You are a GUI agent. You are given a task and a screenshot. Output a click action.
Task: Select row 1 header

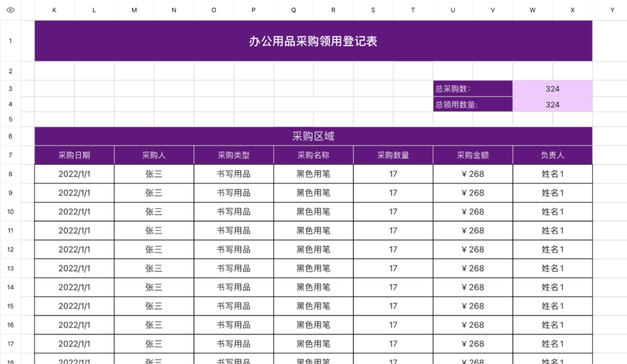[x=10, y=41]
